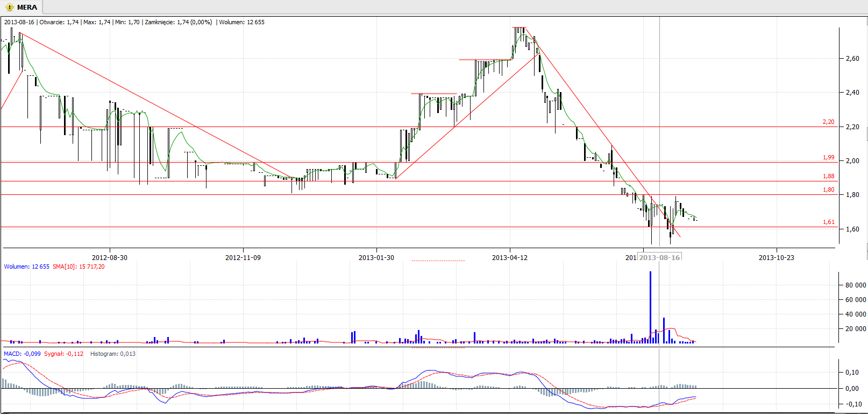Select the red 2,20 price level label
868x414 pixels.
828,122
